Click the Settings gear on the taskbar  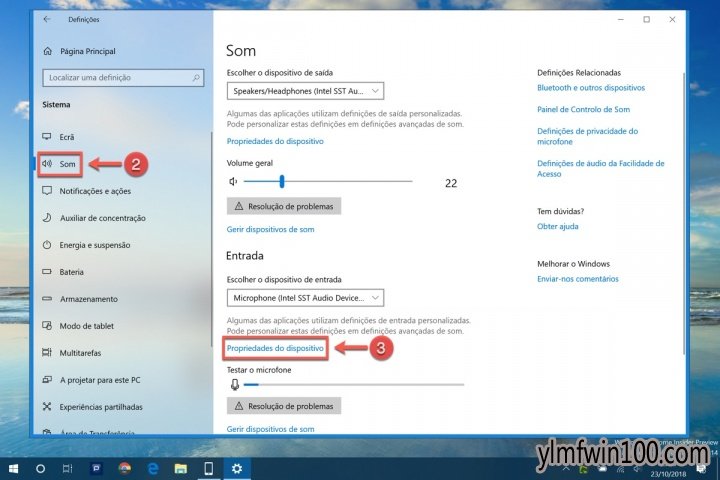(237, 469)
